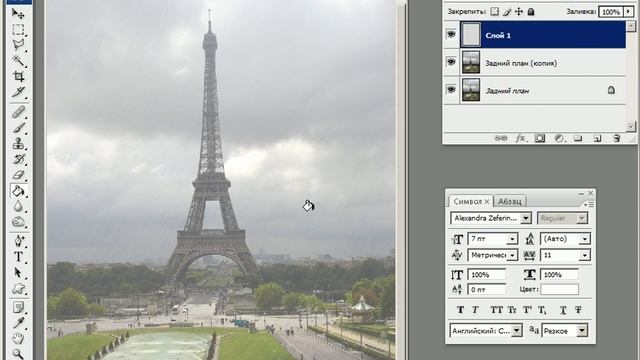Select the Hand tool
This screenshot has height=360, width=640.
(x=18, y=338)
